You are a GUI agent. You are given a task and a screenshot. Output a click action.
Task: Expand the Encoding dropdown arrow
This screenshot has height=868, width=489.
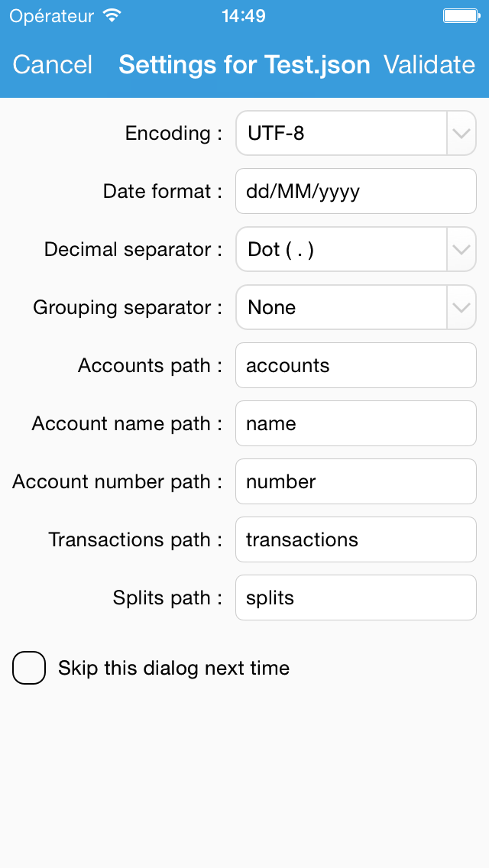click(461, 133)
